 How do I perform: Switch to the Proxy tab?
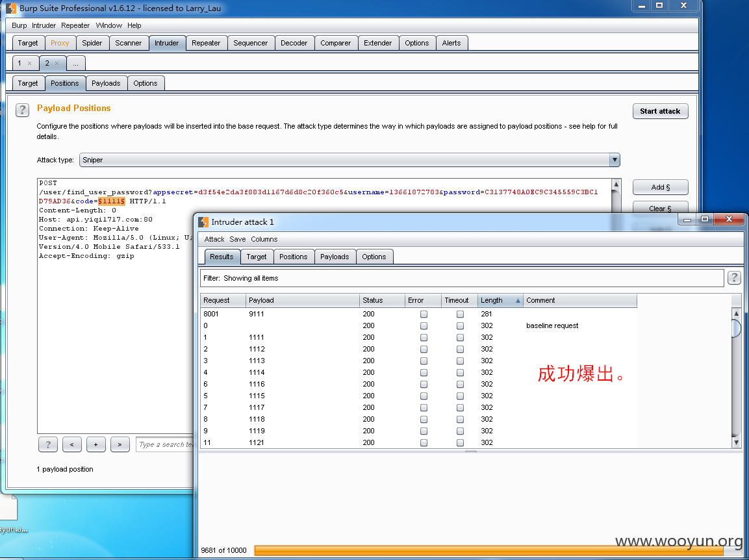click(x=60, y=43)
